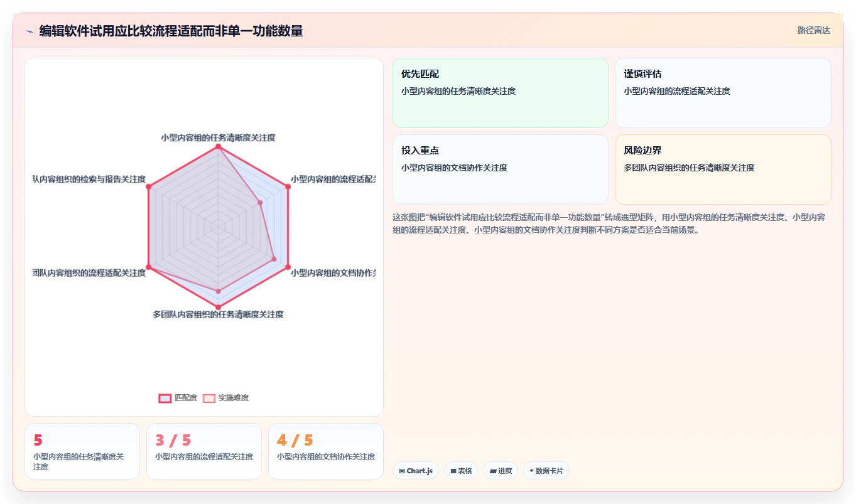The image size is (856, 504).
Task: Click the stat card showing 3 / 5
Action: click(204, 451)
